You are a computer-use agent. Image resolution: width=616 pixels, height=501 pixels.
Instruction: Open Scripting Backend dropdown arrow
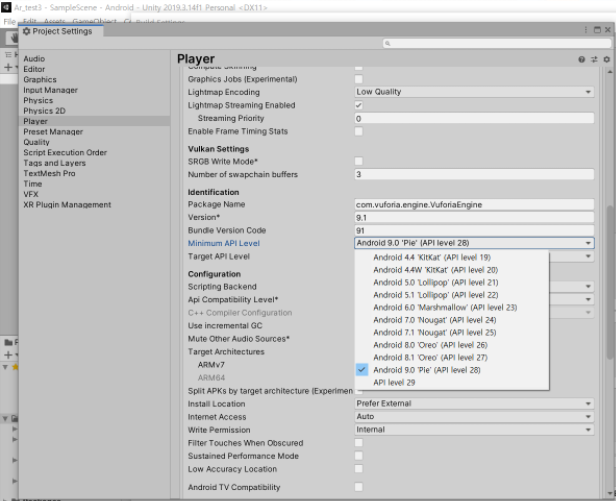588,286
